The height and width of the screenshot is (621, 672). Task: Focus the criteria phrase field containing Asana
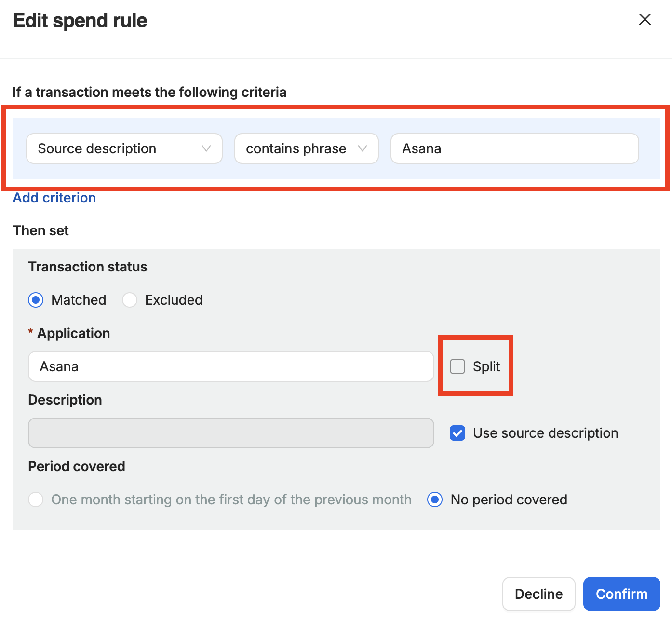(x=514, y=148)
